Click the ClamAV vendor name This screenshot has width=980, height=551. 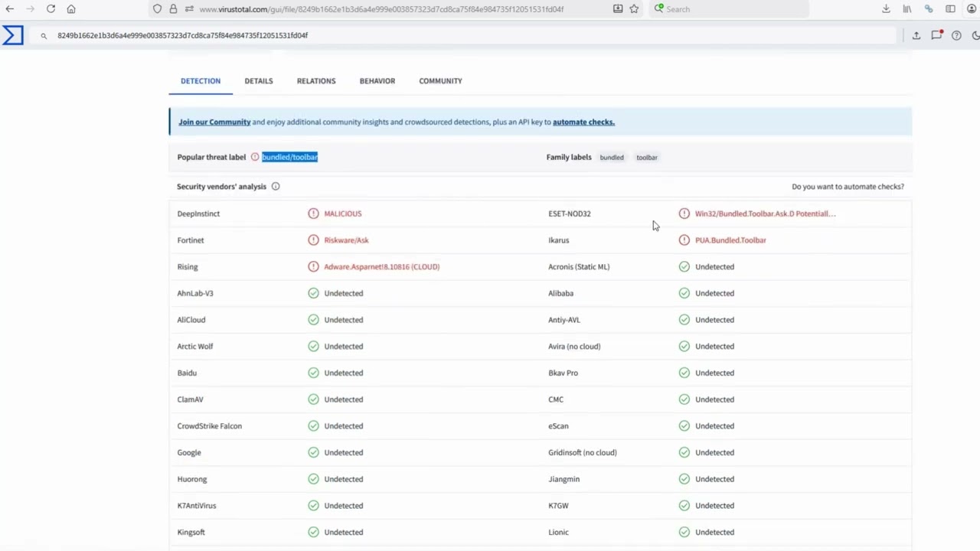190,399
